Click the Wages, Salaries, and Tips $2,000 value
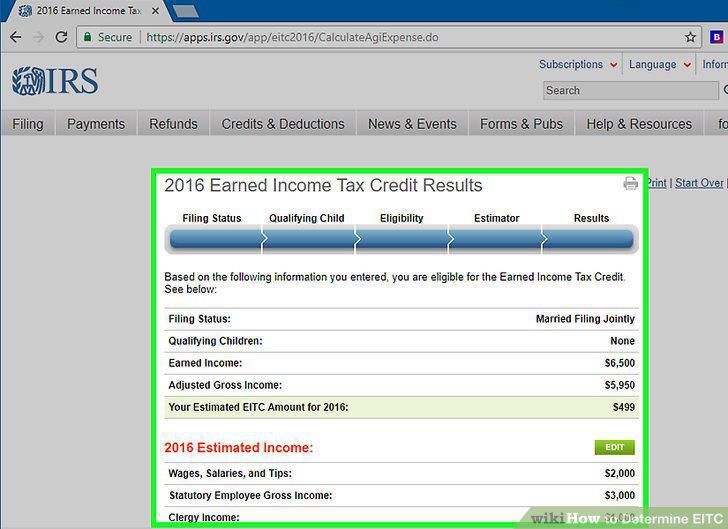This screenshot has height=529, width=728. [619, 473]
